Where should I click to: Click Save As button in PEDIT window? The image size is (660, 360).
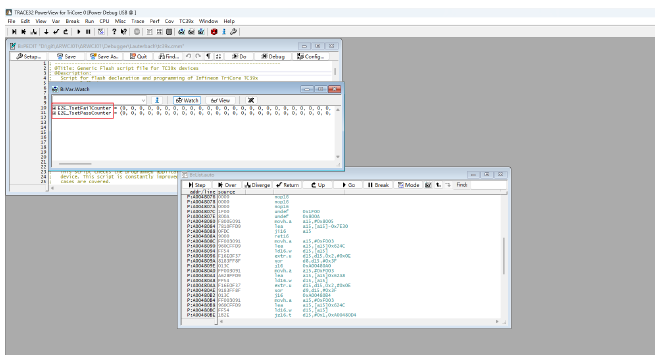coord(104,56)
